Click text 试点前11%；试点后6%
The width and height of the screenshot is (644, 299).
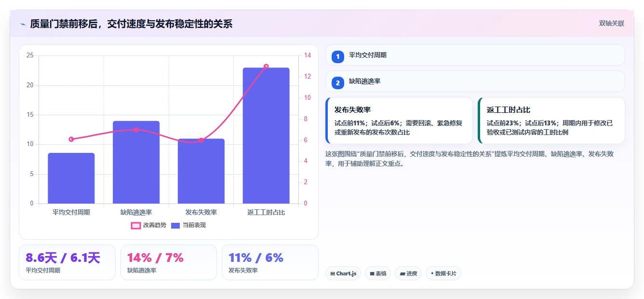click(367, 123)
